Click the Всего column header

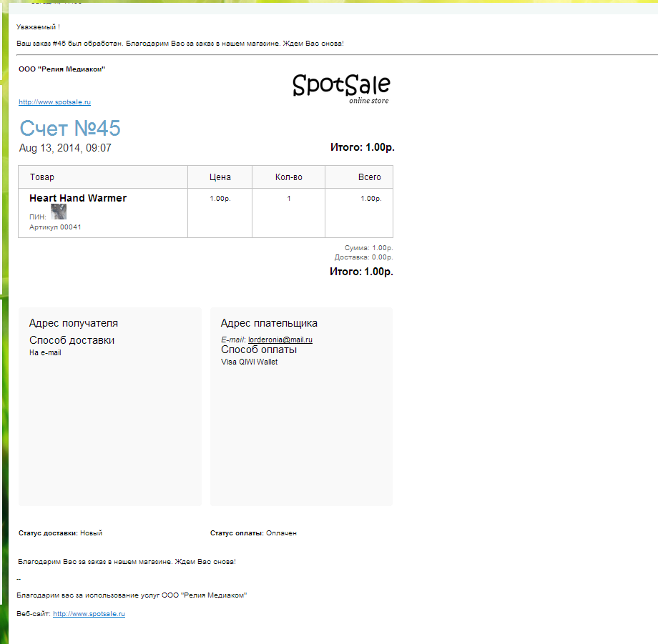[x=370, y=177]
